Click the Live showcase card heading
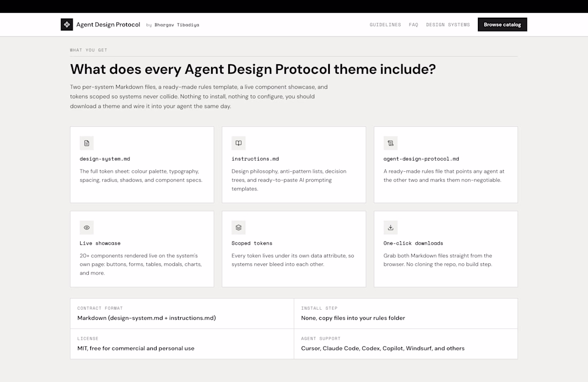The height and width of the screenshot is (382, 588). 100,243
